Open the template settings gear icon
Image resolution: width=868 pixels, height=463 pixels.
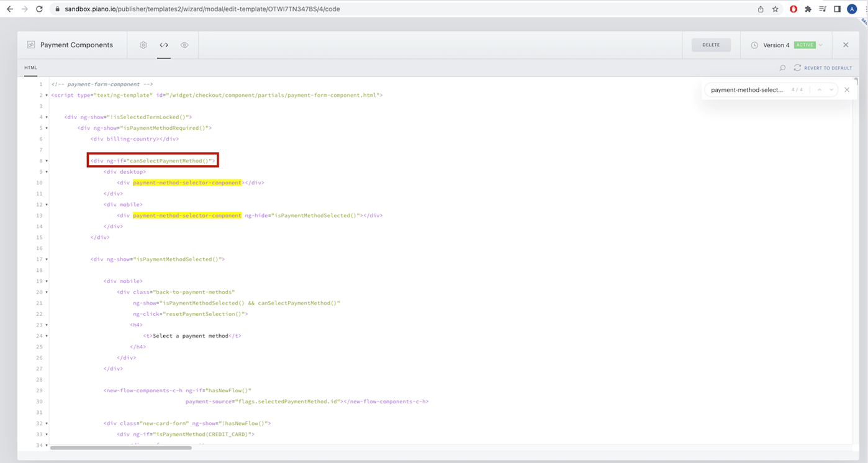(143, 45)
